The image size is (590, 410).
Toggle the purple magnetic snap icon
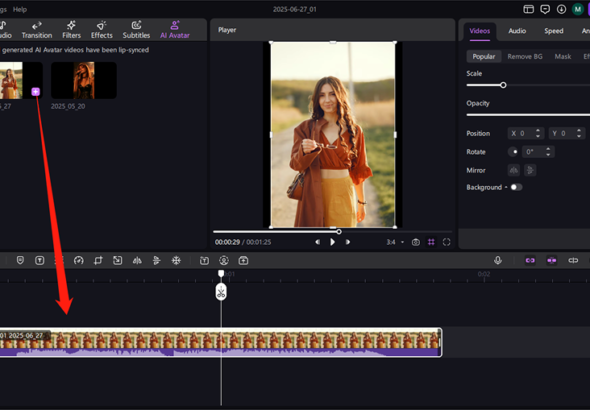(552, 260)
